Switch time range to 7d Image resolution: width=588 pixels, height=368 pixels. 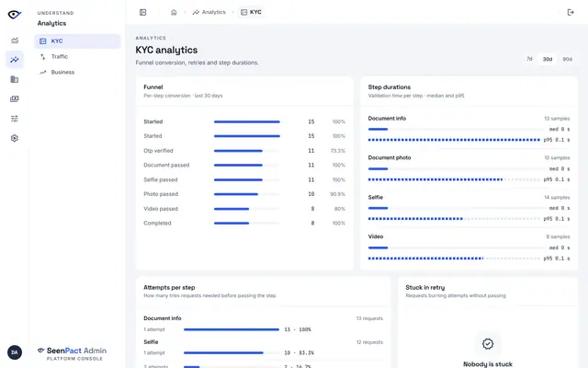(529, 59)
